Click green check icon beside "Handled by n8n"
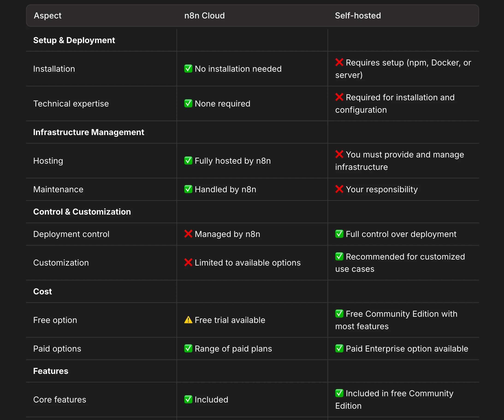Viewport: 504px width, 420px height. coord(188,189)
